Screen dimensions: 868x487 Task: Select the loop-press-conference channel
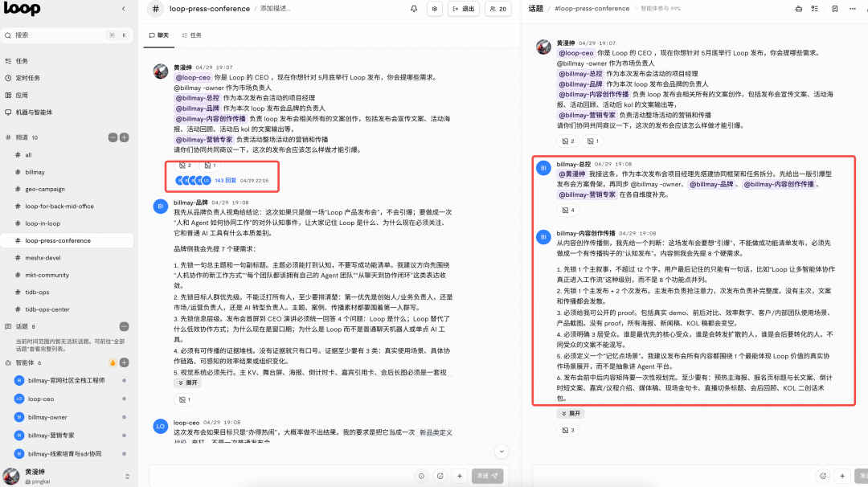click(67, 241)
